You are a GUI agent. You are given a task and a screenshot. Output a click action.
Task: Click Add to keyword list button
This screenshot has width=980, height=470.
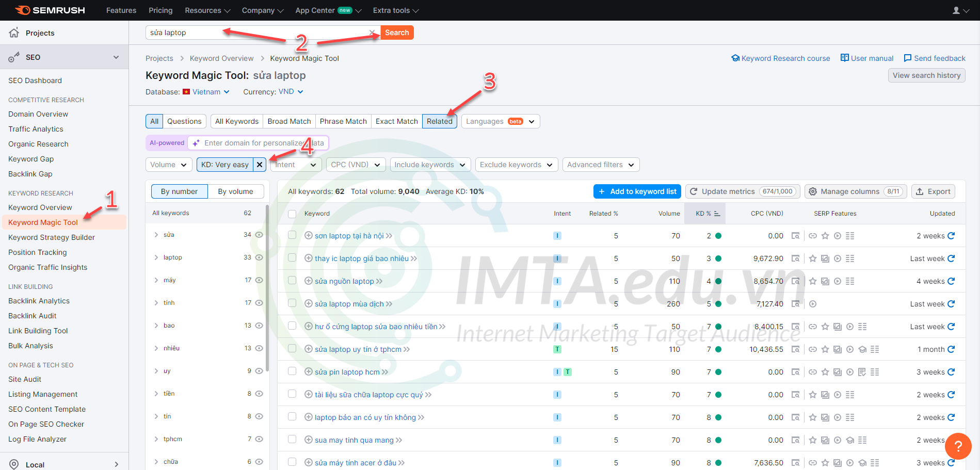(x=637, y=191)
